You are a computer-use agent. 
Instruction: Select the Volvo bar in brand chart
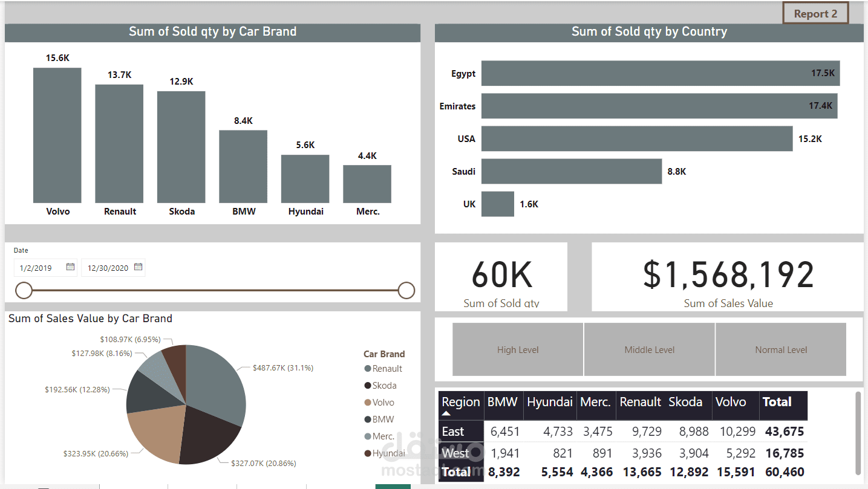click(57, 135)
